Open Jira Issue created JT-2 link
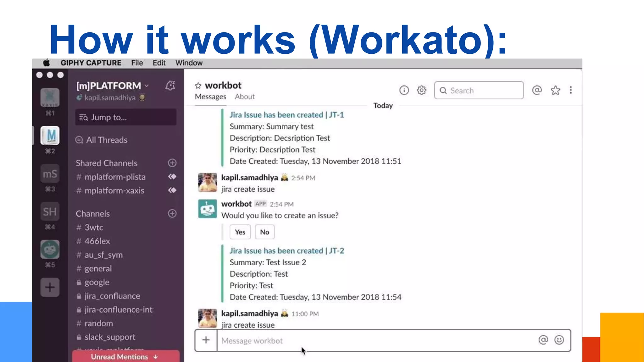The height and width of the screenshot is (362, 644). (x=286, y=251)
